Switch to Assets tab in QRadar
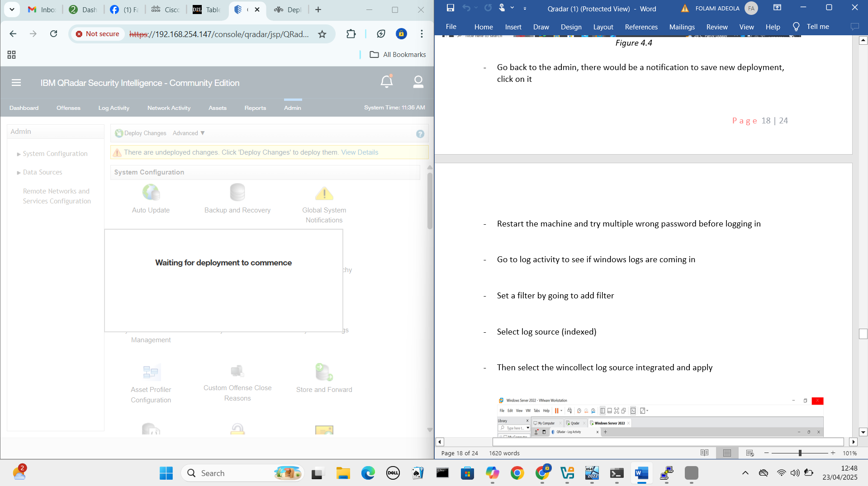868x486 pixels. pyautogui.click(x=218, y=108)
